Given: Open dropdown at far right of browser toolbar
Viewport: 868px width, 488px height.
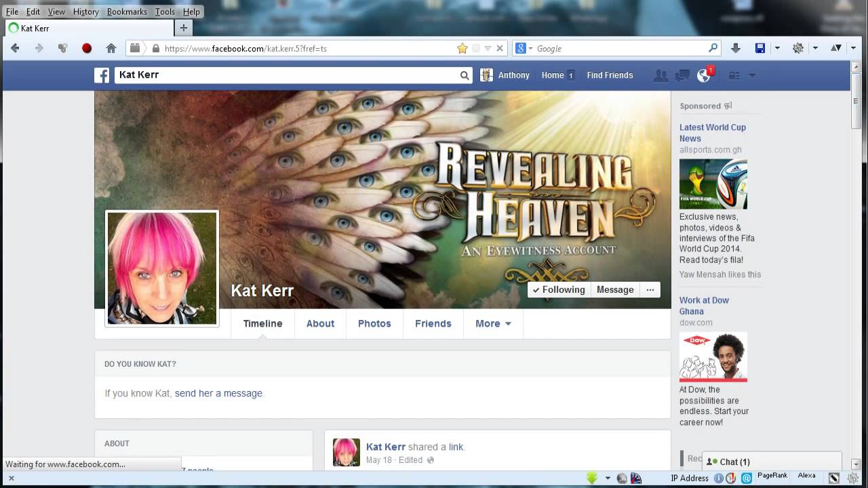Looking at the screenshot, I should tap(853, 48).
